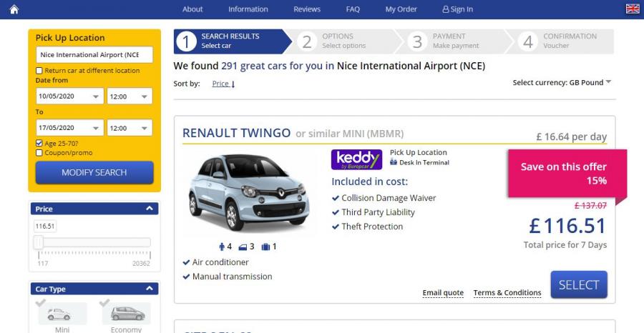This screenshot has height=333, width=644.
Task: Click the Theft Protection item
Action: pyautogui.click(x=367, y=227)
